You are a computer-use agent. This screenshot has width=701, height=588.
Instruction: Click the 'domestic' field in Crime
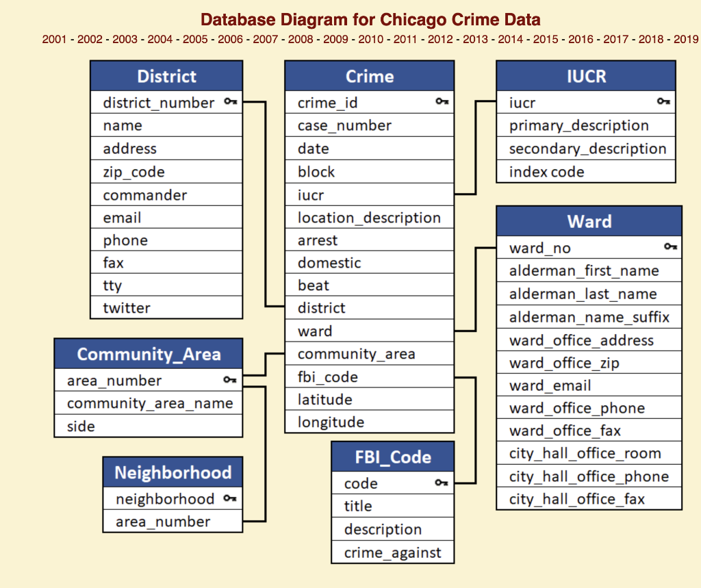(x=369, y=262)
